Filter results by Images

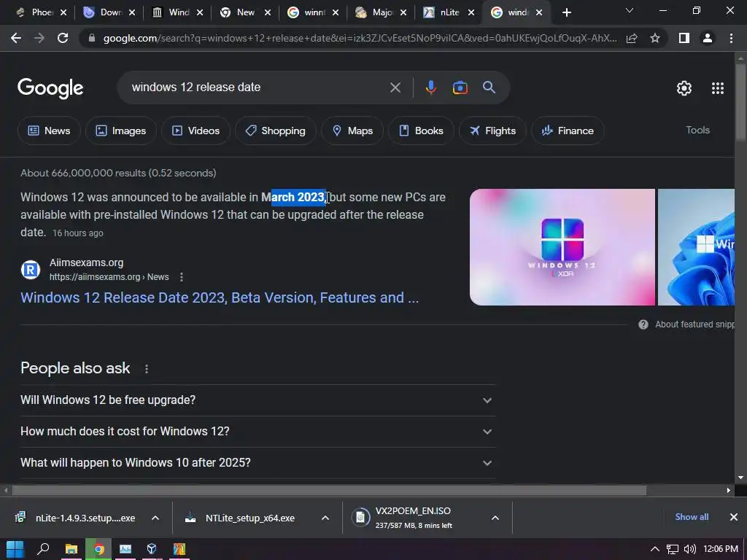(x=121, y=131)
